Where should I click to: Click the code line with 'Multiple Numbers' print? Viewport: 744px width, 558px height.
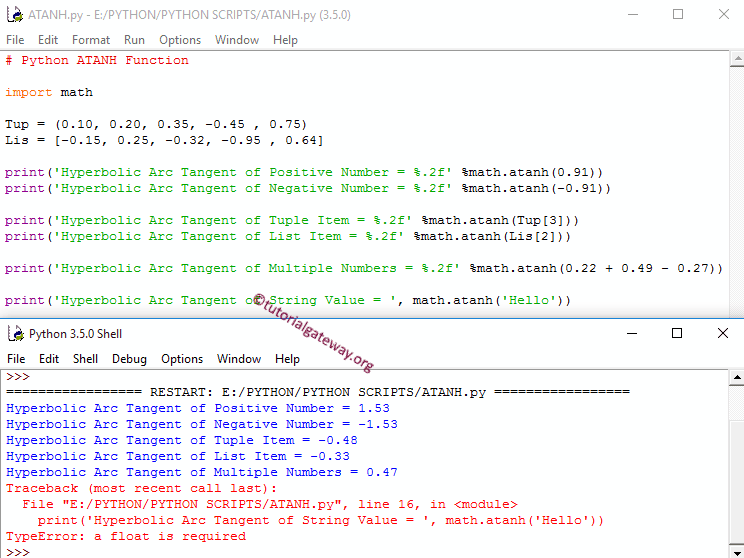coord(364,268)
